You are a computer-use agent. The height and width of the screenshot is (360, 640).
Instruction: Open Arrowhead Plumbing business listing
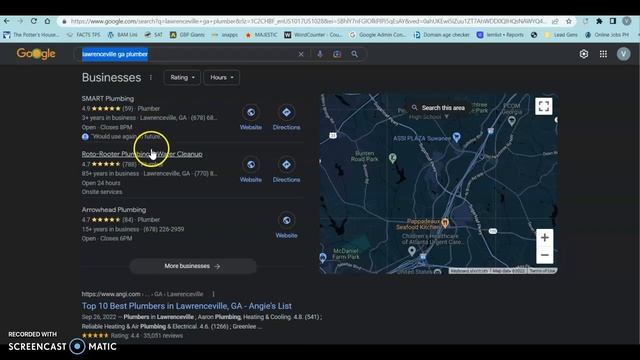click(x=114, y=209)
